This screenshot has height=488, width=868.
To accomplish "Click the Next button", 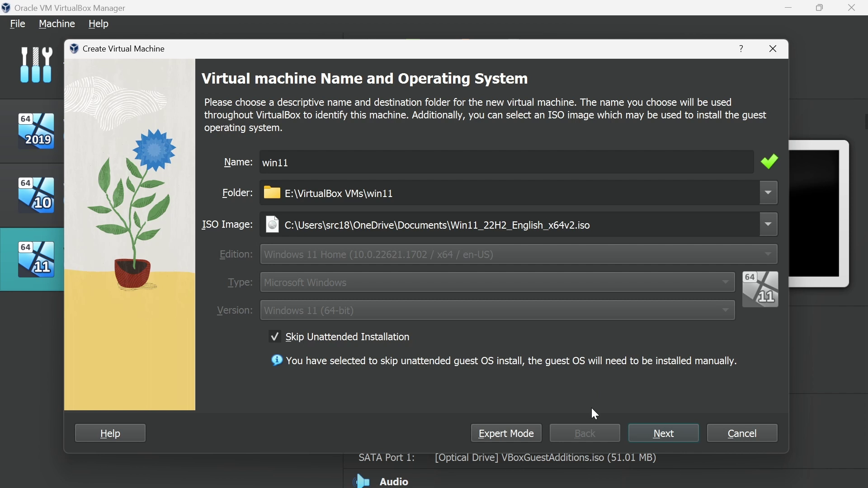I will (663, 433).
